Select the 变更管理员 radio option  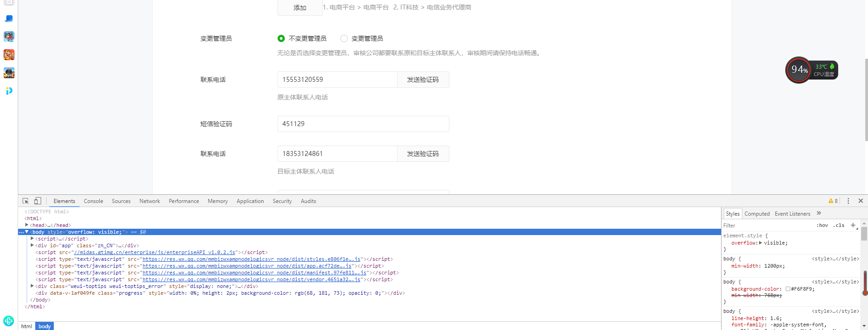(344, 38)
